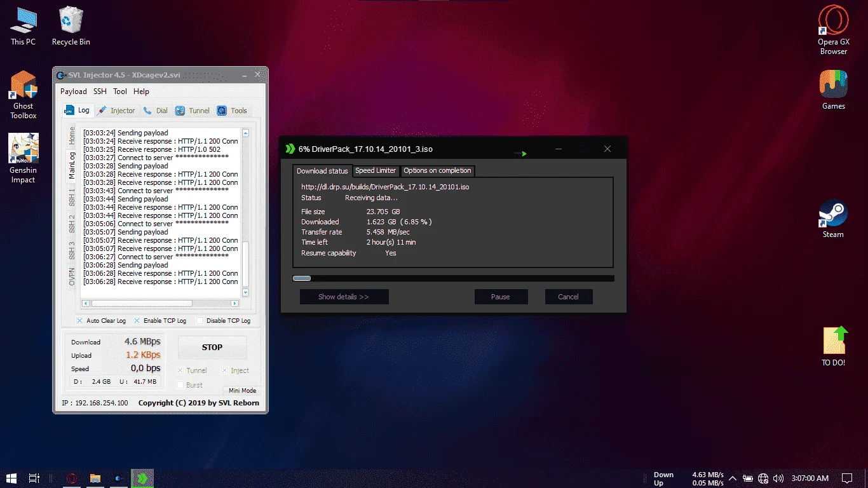Switch to the Tools tab

tap(232, 111)
